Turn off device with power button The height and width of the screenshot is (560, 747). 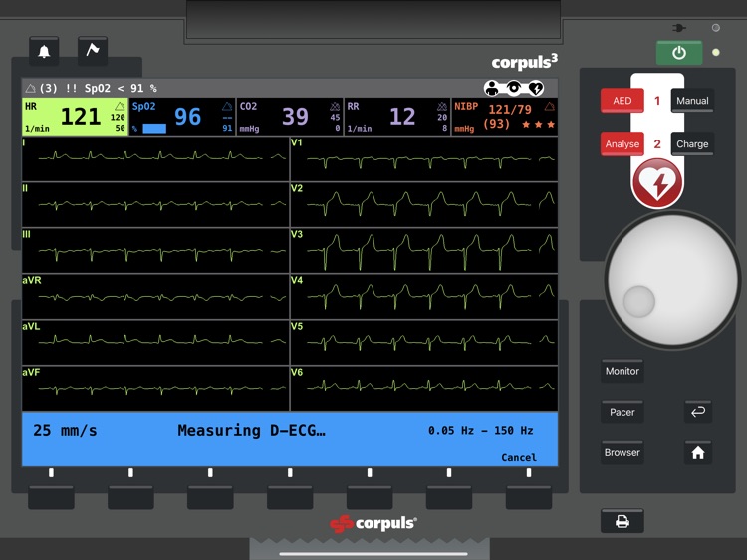coord(679,53)
